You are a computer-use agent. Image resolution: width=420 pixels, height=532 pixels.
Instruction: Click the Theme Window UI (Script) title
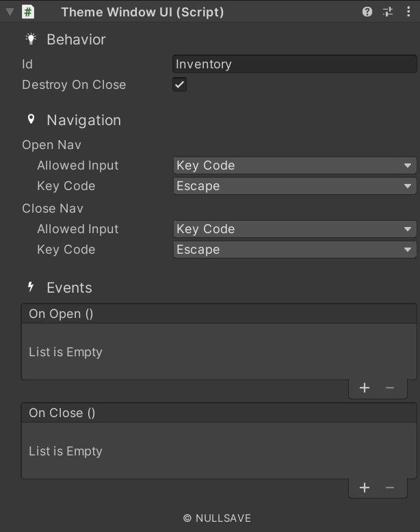point(142,12)
